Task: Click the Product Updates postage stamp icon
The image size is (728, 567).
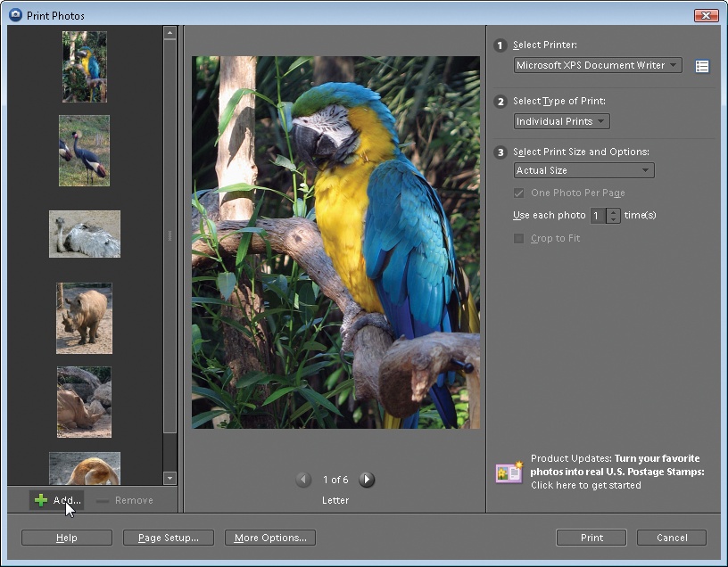Action: [509, 472]
